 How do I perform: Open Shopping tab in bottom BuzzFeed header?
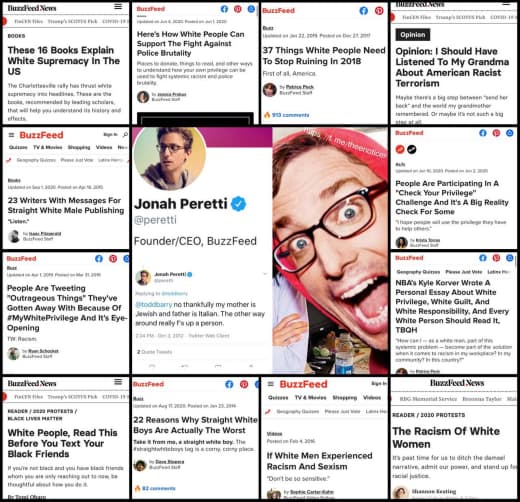(345, 397)
